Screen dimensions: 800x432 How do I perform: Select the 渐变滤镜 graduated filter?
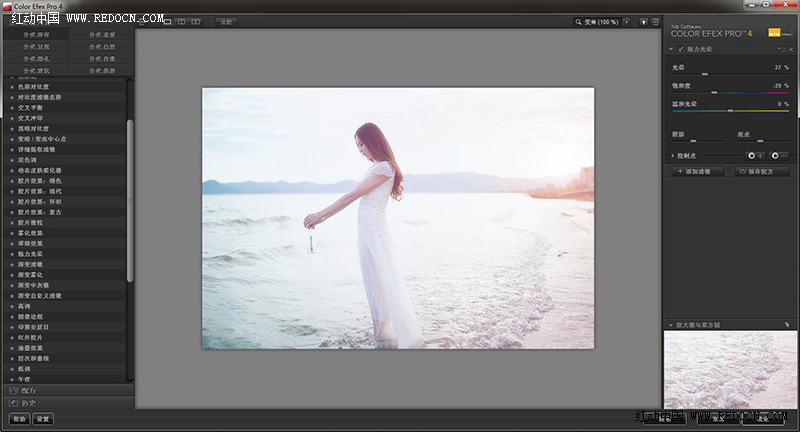click(65, 264)
